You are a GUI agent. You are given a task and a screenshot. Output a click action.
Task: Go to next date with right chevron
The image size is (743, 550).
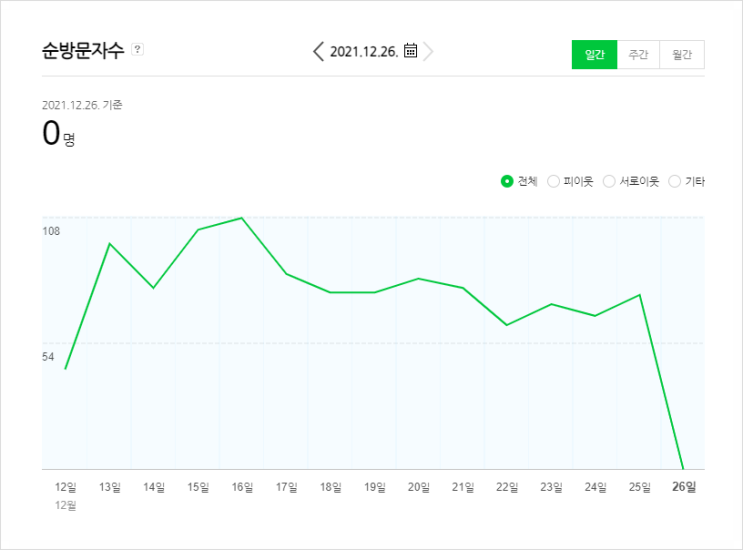(428, 51)
